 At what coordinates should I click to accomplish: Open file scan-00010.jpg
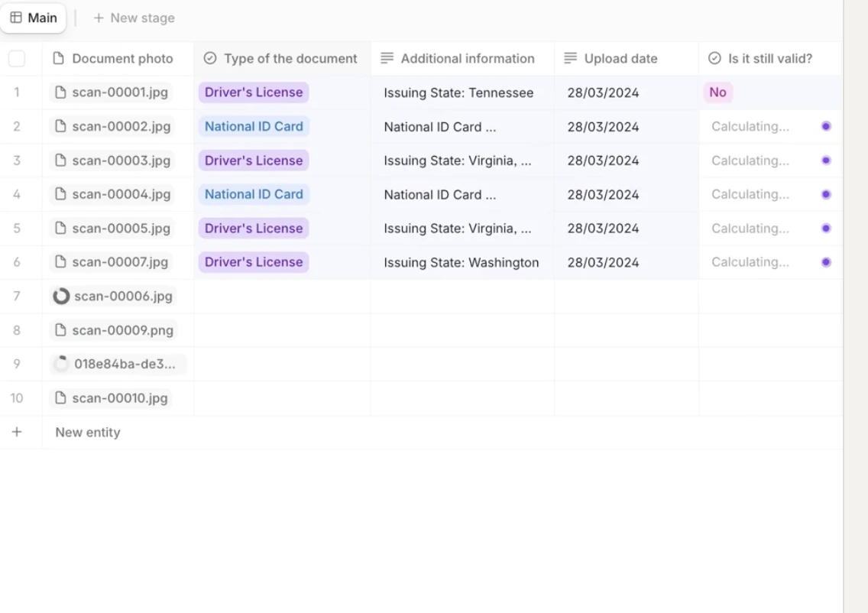pyautogui.click(x=111, y=397)
